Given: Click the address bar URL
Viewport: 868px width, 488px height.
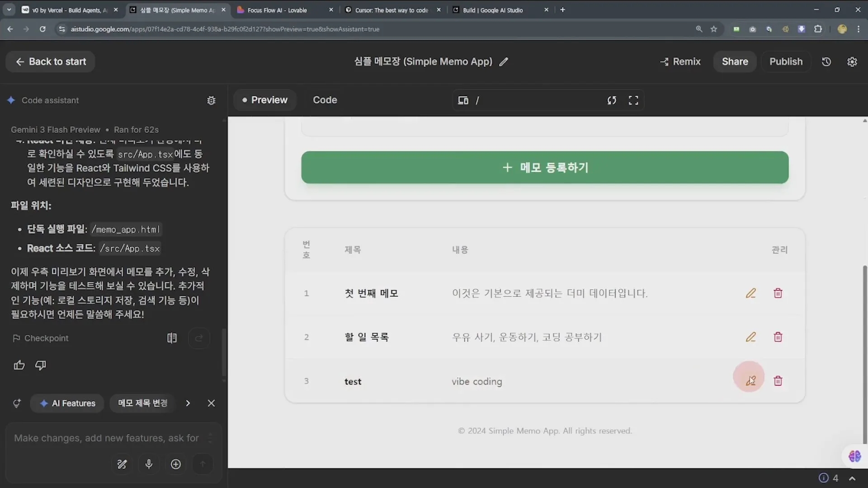Looking at the screenshot, I should tap(225, 29).
